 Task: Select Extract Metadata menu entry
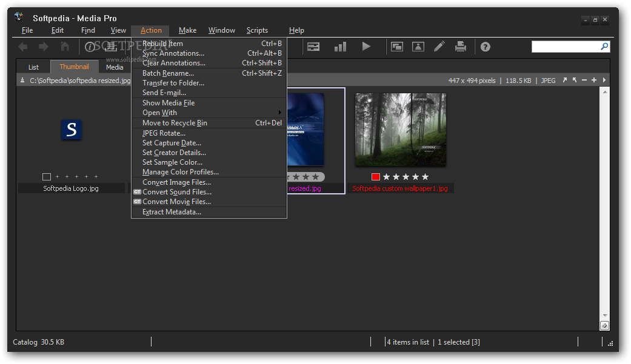tap(209, 212)
